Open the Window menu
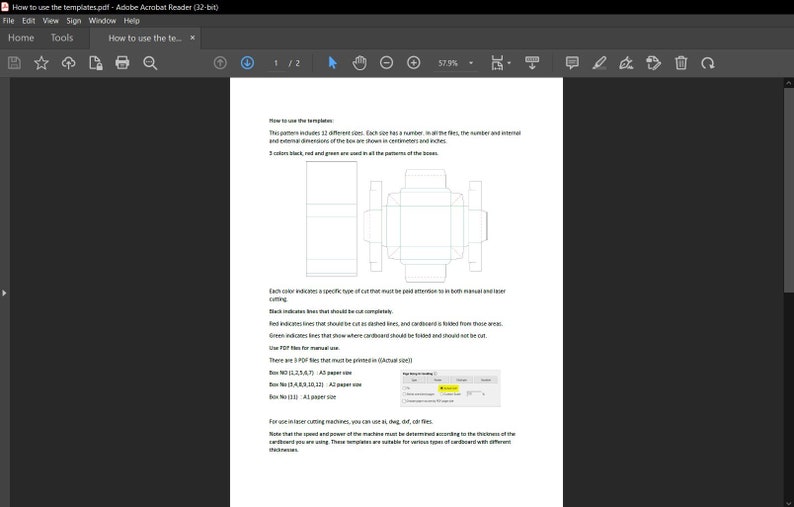The height and width of the screenshot is (507, 794). click(x=102, y=21)
